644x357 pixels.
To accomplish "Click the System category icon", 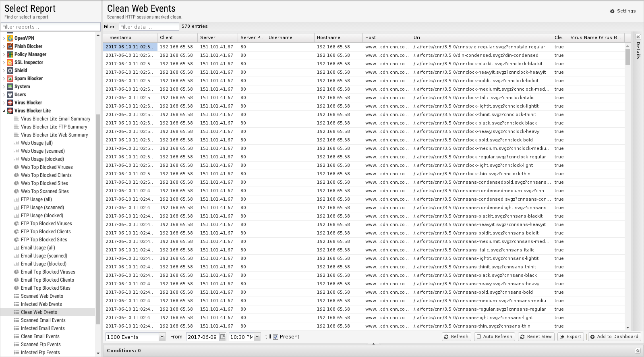I will [10, 87].
